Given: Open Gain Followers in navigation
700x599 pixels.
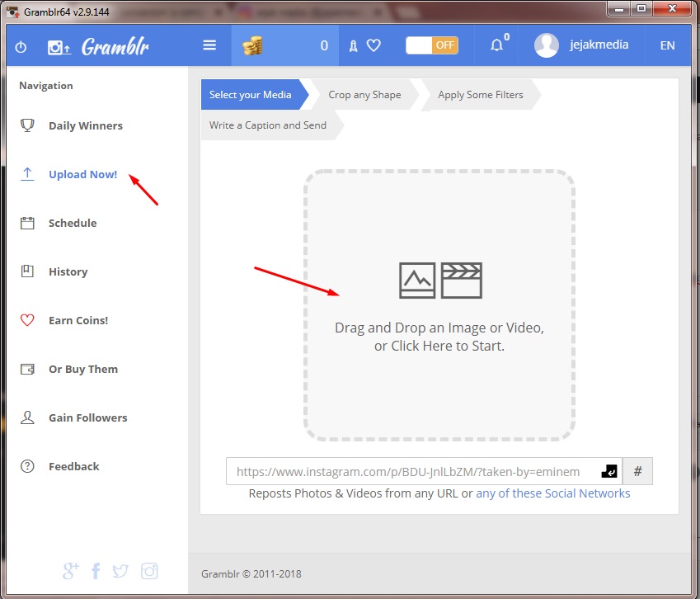Looking at the screenshot, I should pos(88,417).
